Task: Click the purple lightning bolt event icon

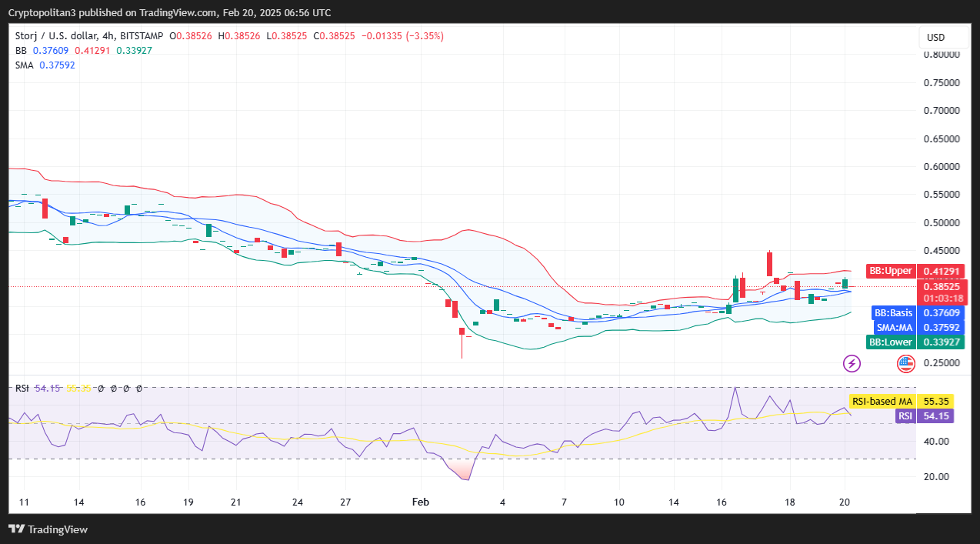Action: tap(852, 362)
